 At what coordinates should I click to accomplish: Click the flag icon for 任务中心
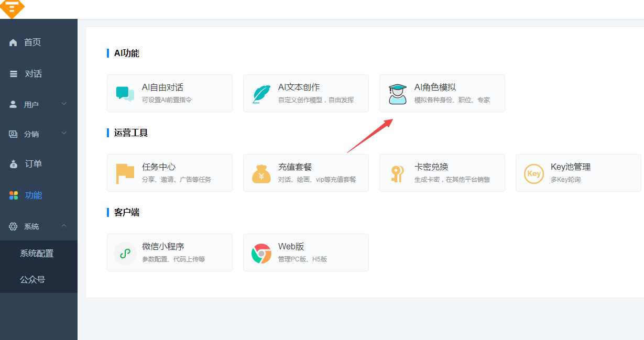coord(125,173)
